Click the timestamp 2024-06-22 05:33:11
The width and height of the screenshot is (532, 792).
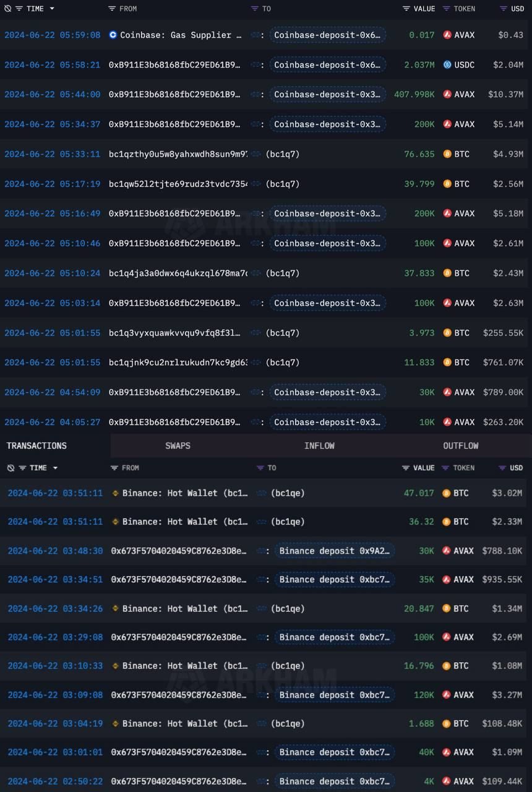(52, 154)
